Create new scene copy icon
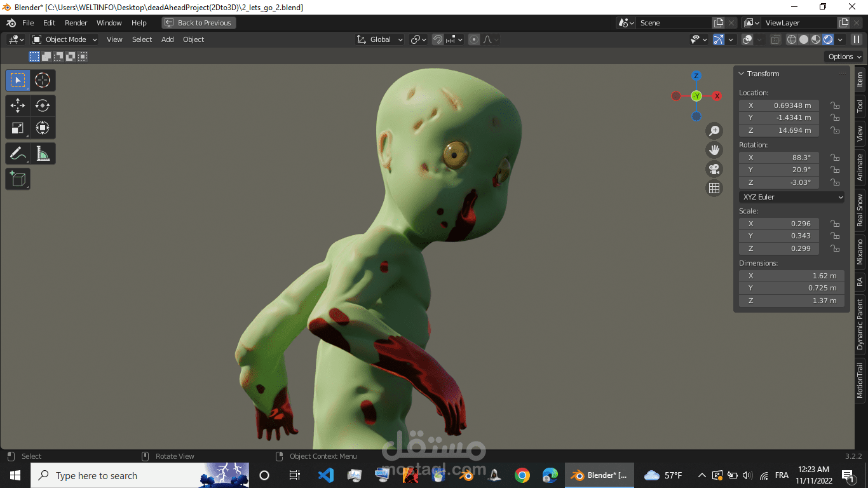Viewport: 868px width, 488px height. pos(719,23)
